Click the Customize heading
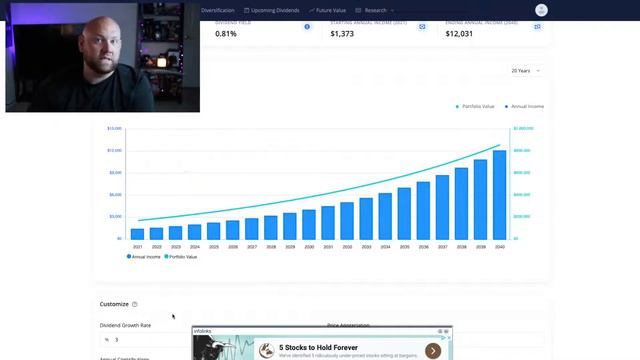This screenshot has height=360, width=640. [114, 304]
